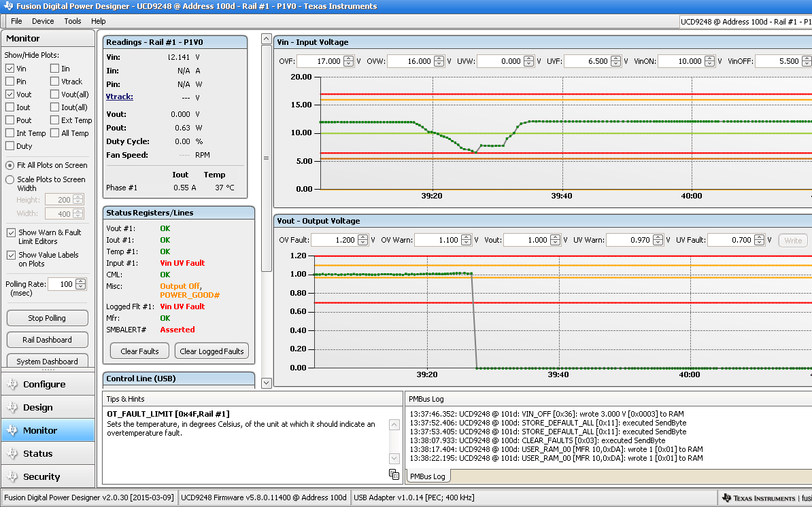
Task: Adjust the Vin UVW limit spinner
Action: (528, 61)
